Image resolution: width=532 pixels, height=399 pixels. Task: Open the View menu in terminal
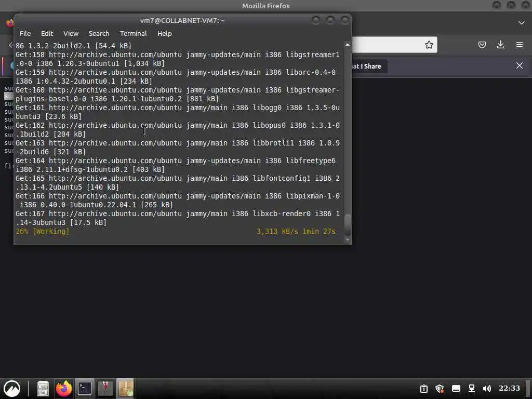tap(71, 34)
